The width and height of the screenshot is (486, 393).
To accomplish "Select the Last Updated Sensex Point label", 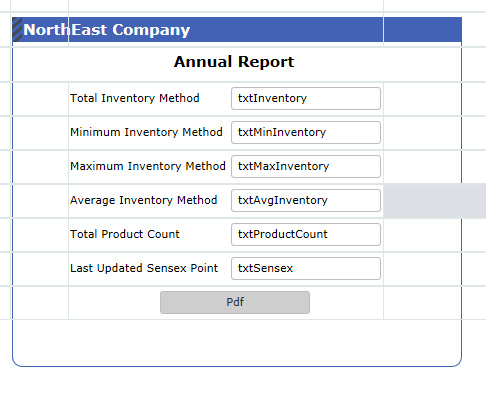I will click(144, 268).
